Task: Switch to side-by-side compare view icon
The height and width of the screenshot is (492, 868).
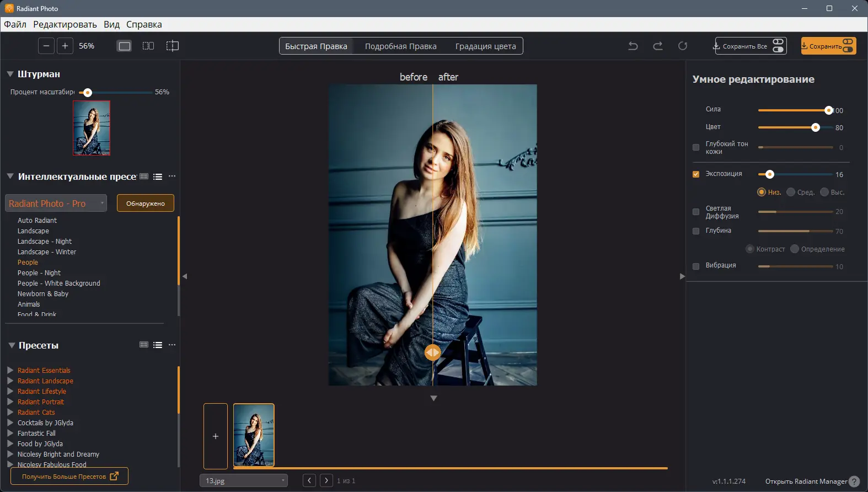Action: coord(148,46)
